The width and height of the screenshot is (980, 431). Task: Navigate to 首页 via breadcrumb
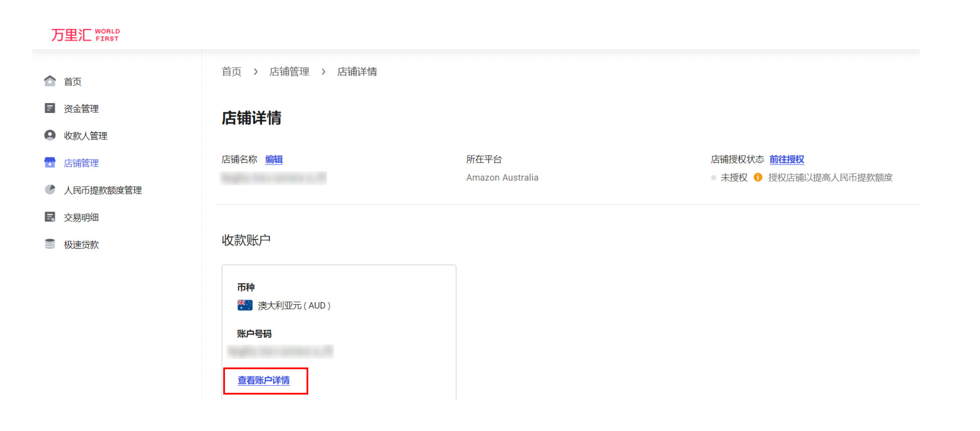(231, 72)
